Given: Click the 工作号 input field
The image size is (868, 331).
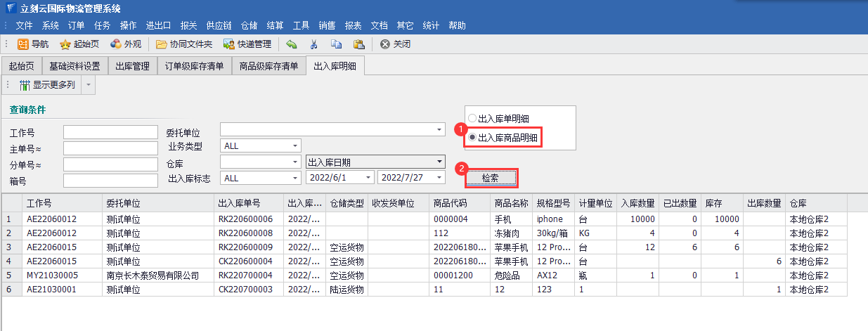Looking at the screenshot, I should coord(110,133).
